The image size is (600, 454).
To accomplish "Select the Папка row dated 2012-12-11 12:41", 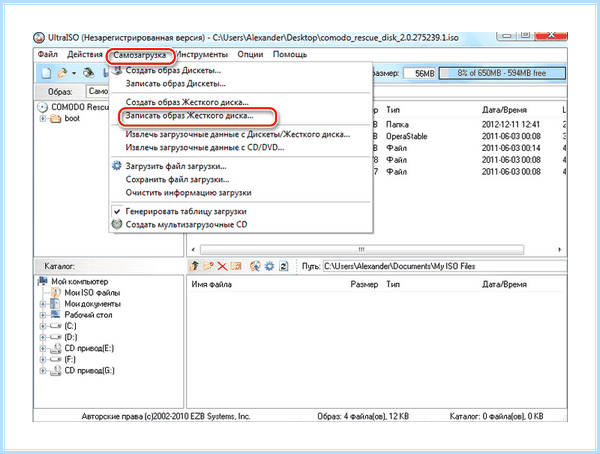I will [470, 124].
